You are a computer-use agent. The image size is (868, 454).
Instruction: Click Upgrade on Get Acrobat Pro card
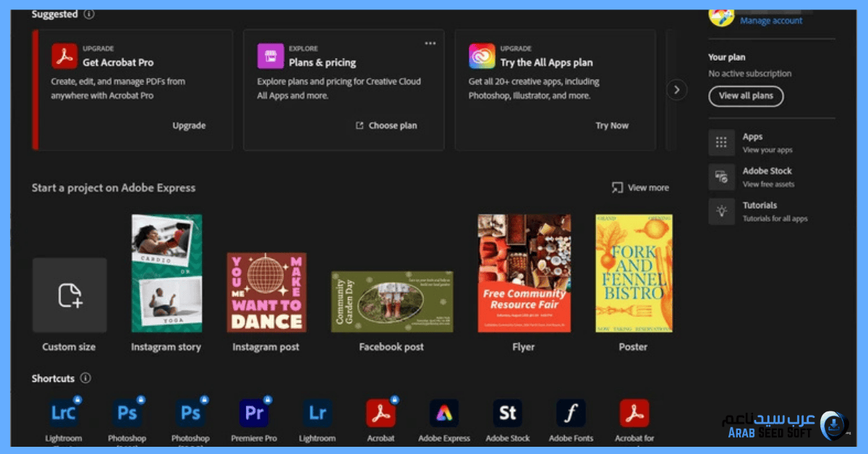click(x=189, y=126)
